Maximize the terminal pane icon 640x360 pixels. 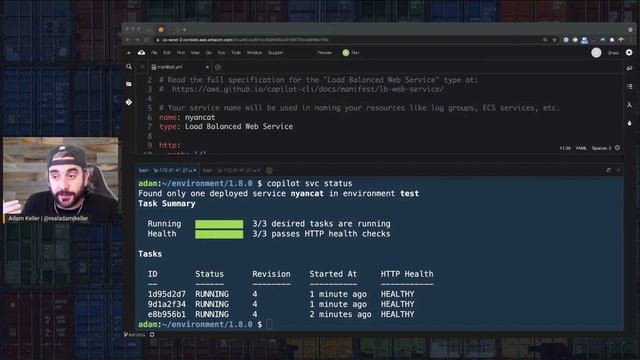click(x=609, y=170)
